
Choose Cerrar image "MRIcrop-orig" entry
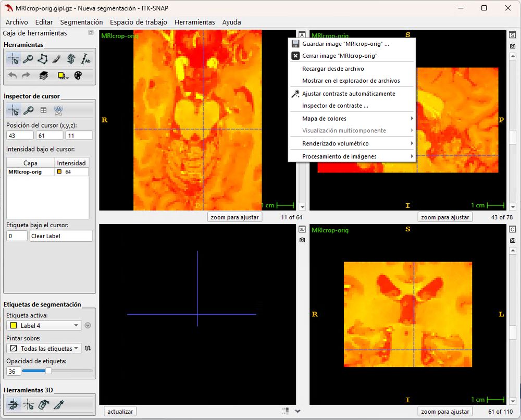(x=352, y=56)
